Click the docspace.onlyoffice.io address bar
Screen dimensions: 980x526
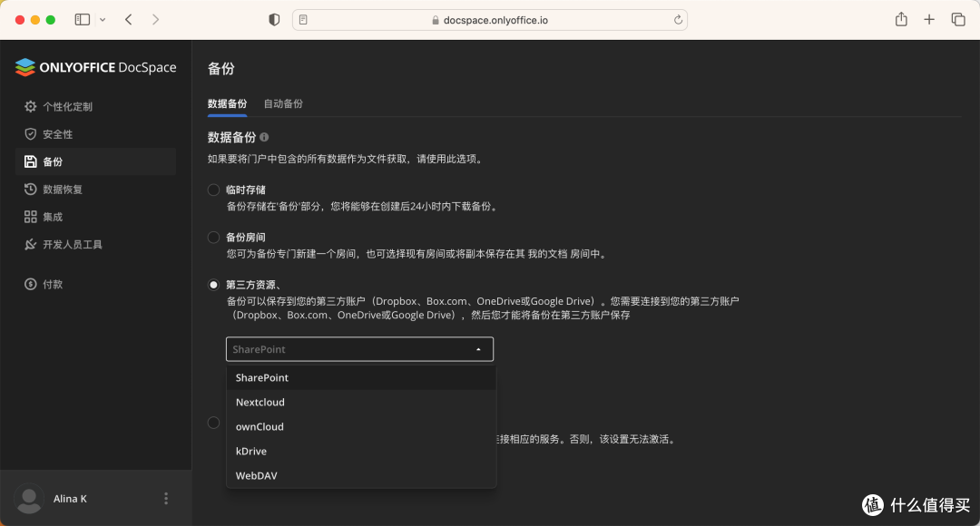coord(490,20)
